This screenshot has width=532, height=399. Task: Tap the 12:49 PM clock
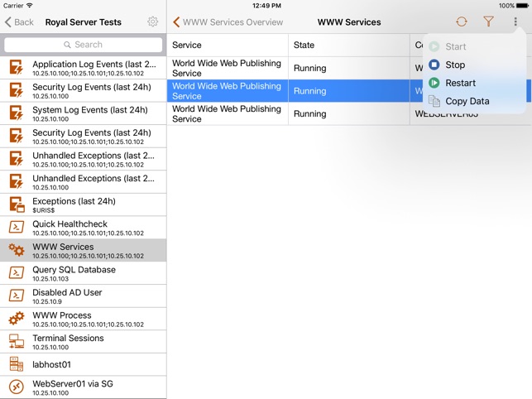pyautogui.click(x=266, y=6)
